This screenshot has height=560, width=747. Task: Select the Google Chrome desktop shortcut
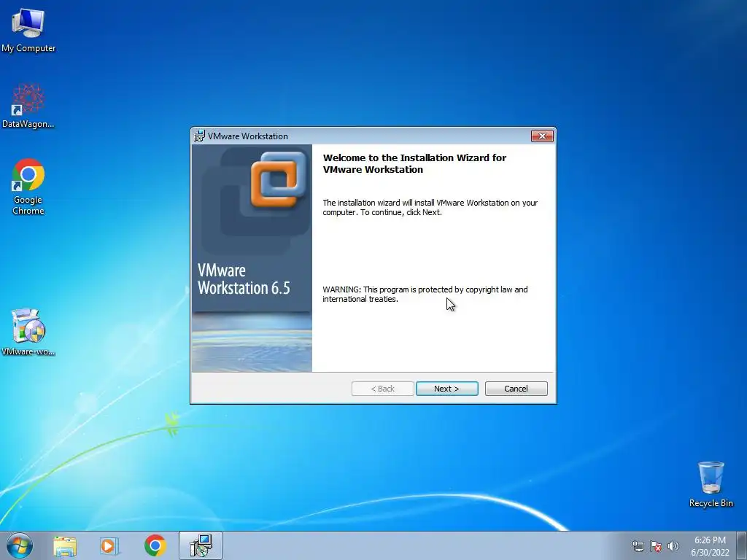pos(28,186)
